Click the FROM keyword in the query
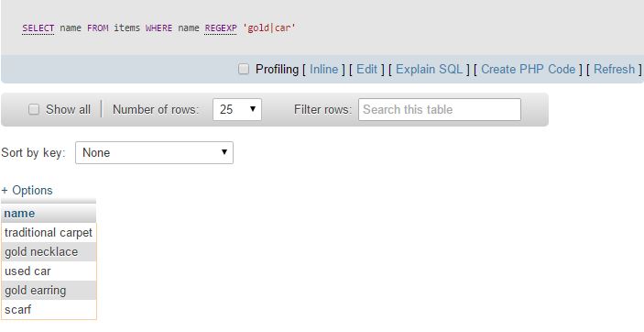Image resolution: width=644 pixels, height=332 pixels. [97, 28]
